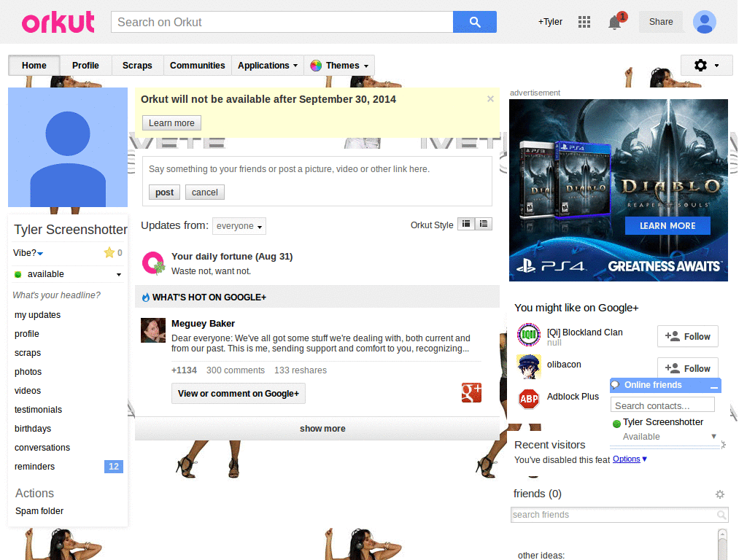
Task: Open my updates in the sidebar
Action: [x=38, y=315]
